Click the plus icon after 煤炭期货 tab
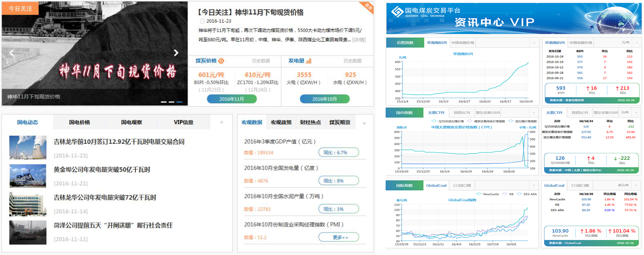This screenshot has height=255, width=644. click(x=364, y=123)
